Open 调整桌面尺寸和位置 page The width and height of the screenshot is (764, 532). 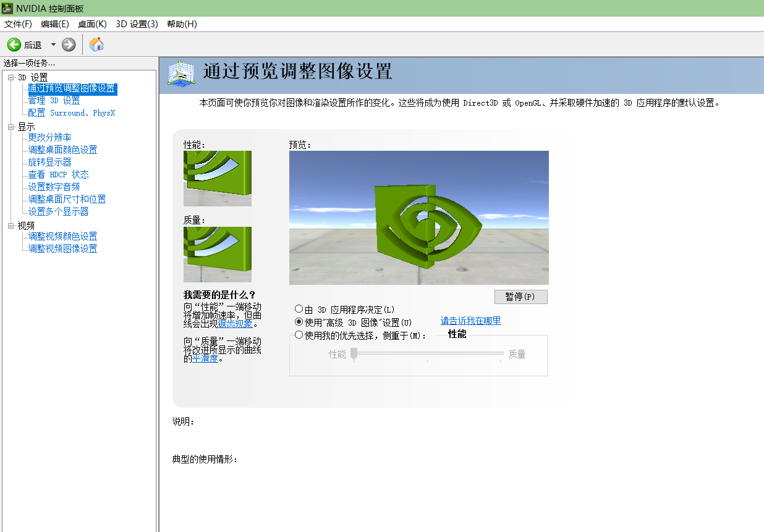pyautogui.click(x=67, y=199)
